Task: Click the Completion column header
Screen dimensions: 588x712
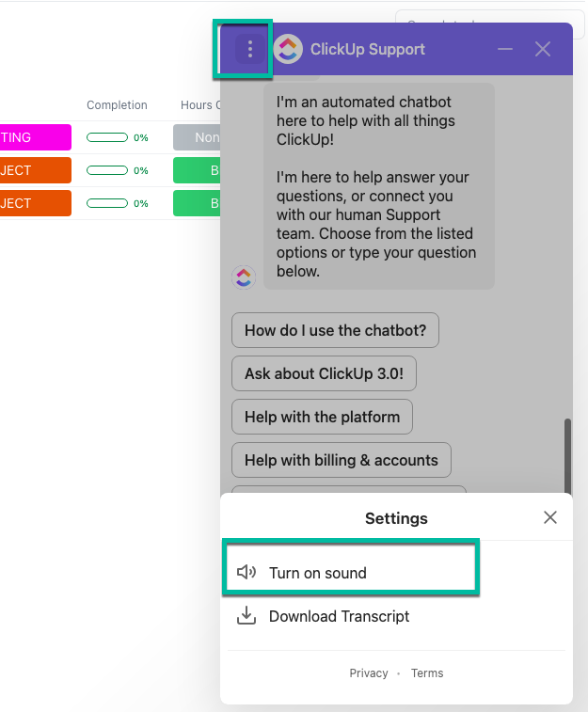Action: pos(117,105)
